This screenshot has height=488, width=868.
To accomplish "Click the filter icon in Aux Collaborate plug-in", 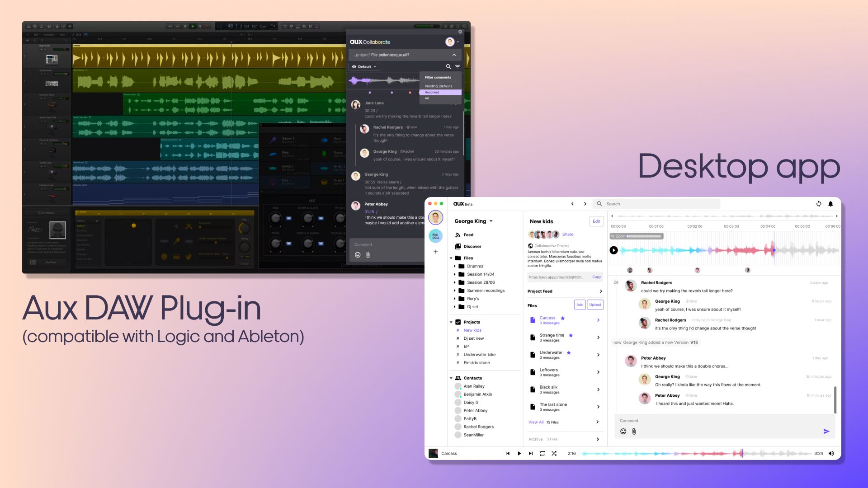I will pyautogui.click(x=458, y=66).
